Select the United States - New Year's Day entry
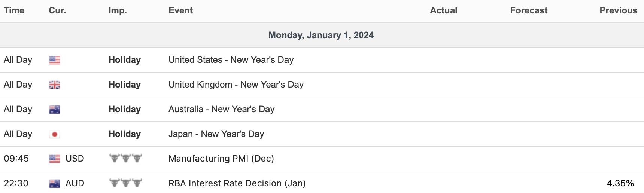The image size is (644, 193). point(231,60)
